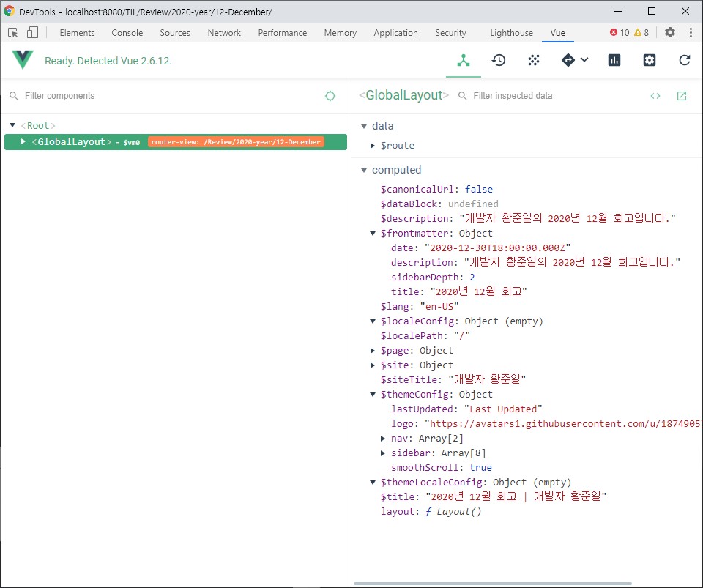This screenshot has height=588, width=703.
Task: Open the Lighthouse tab
Action: 512,33
